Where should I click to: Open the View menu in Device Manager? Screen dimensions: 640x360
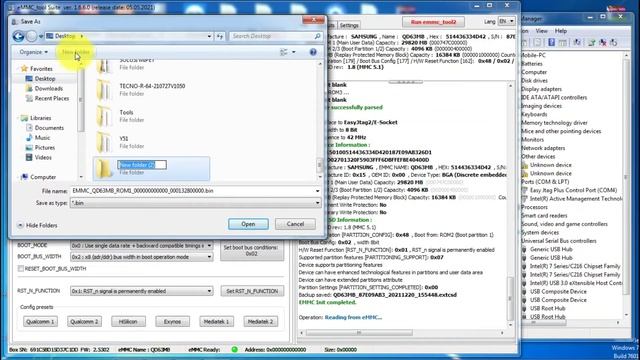tap(542, 31)
